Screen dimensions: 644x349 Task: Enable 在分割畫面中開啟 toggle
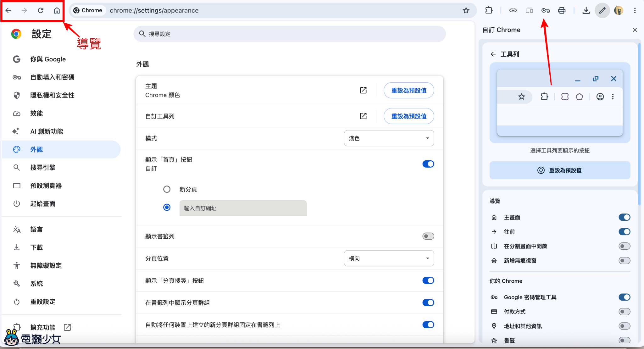tap(624, 246)
